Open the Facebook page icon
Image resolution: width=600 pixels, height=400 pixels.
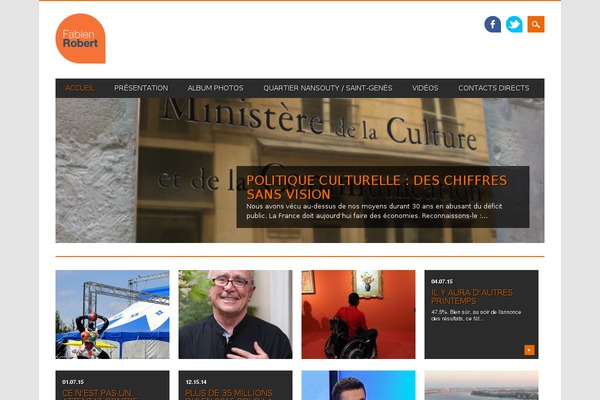pyautogui.click(x=492, y=24)
